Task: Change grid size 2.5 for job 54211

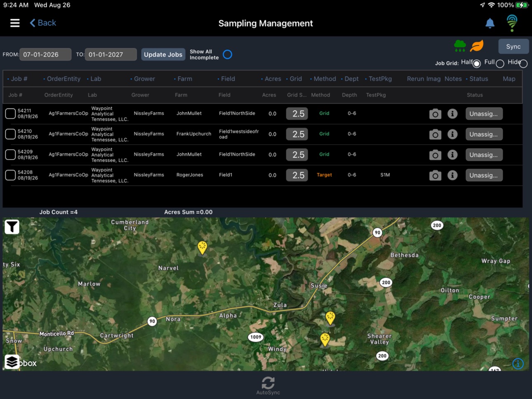Action: point(297,113)
